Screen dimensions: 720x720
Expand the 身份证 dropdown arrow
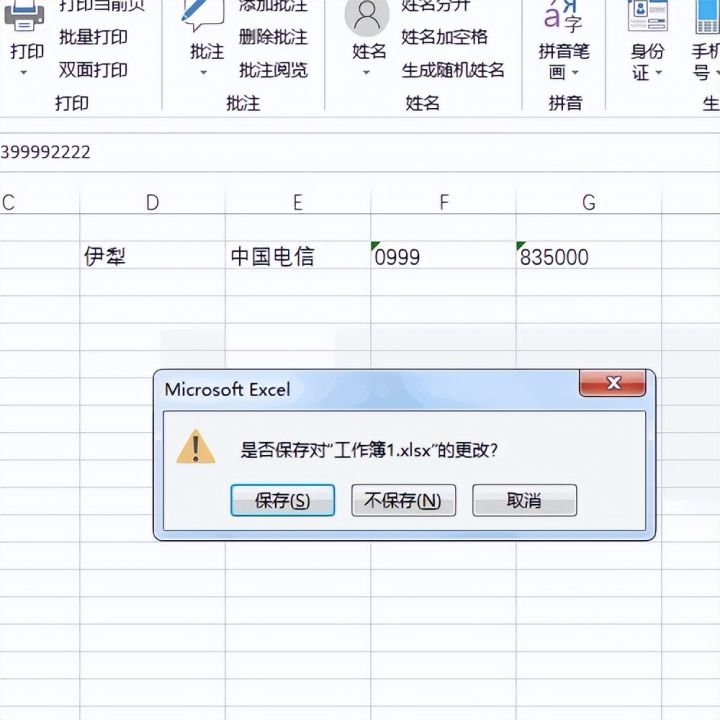click(658, 73)
